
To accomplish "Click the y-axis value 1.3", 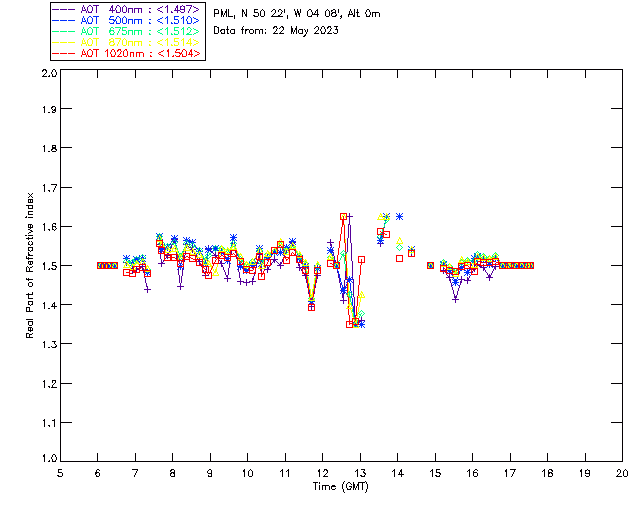I will 49,344.
